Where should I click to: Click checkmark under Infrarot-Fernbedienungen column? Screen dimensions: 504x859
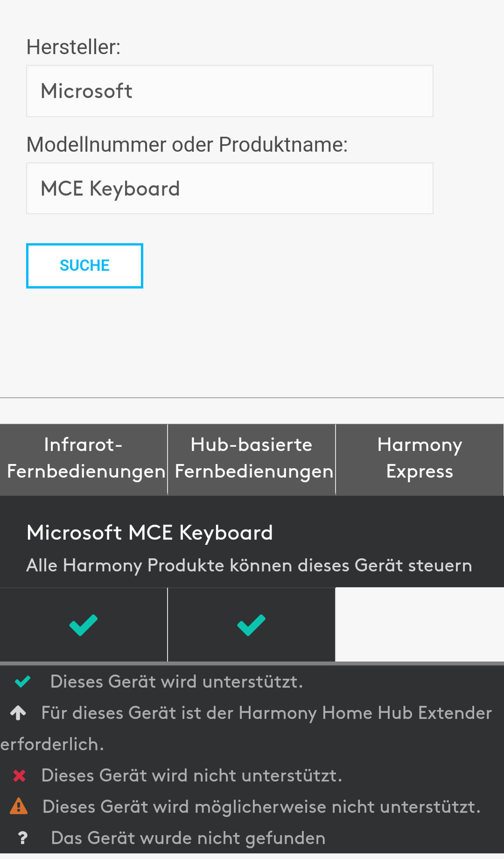(84, 625)
